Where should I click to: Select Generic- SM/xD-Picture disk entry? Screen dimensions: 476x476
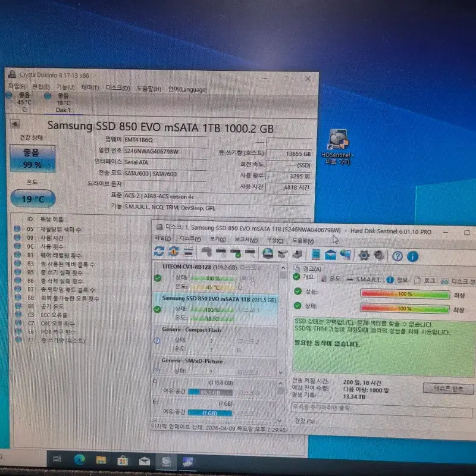click(215, 365)
